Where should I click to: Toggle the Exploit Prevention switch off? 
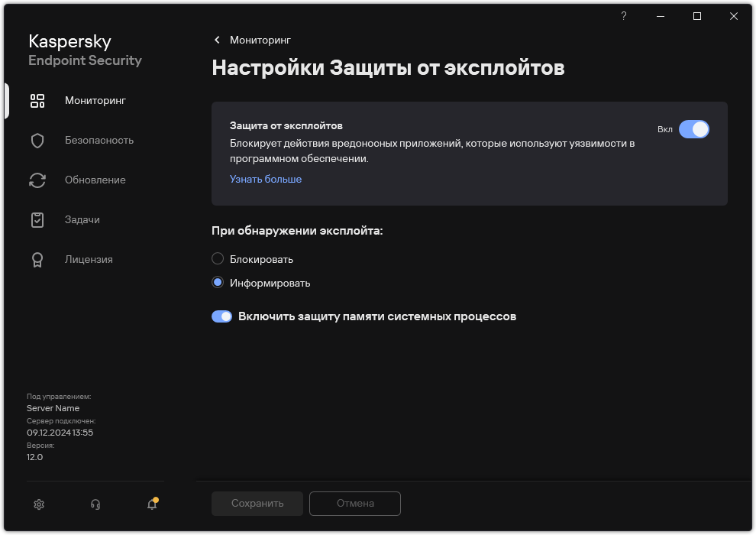click(694, 129)
